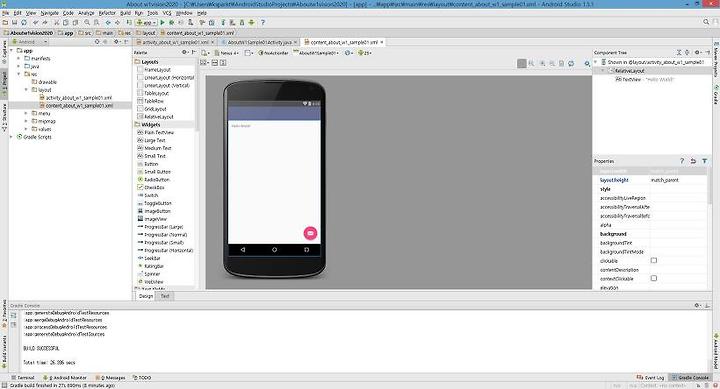The width and height of the screenshot is (720, 389).
Task: Open the Android project view dropdown
Action: [29, 42]
